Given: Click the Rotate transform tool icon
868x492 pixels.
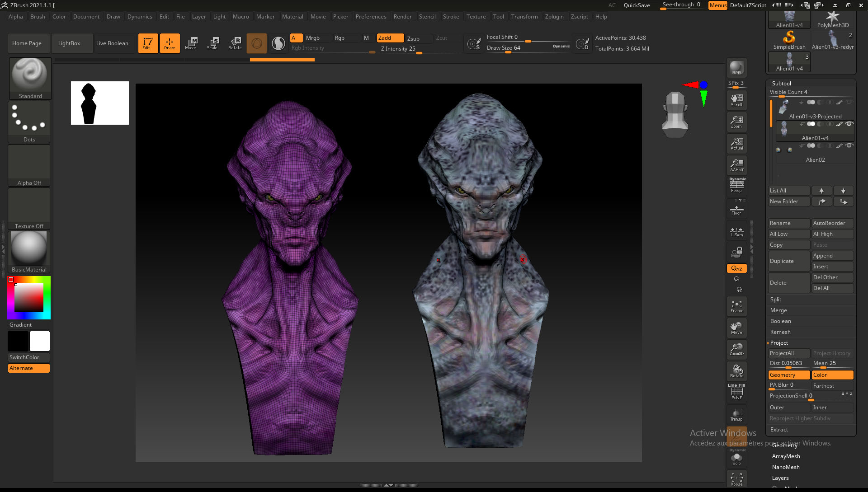Looking at the screenshot, I should [235, 43].
